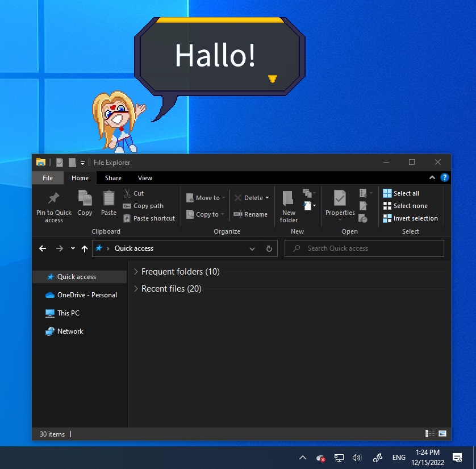Open the Delete dropdown button
The image size is (476, 469).
coord(252,198)
